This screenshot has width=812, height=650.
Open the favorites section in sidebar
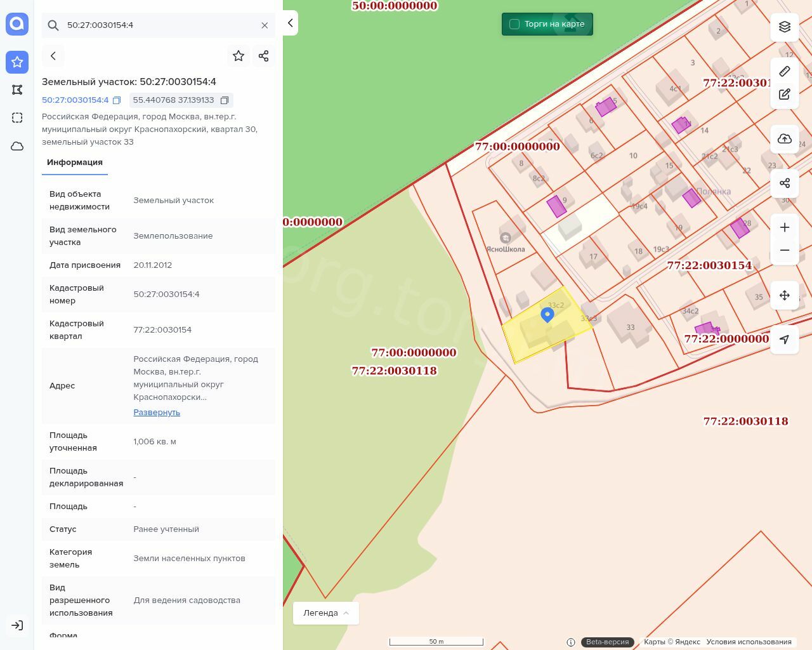click(17, 62)
